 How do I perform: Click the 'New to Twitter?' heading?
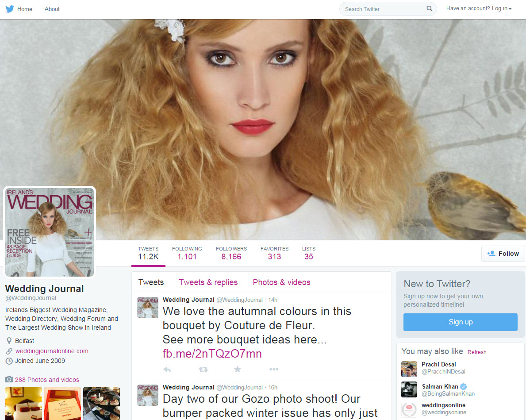(x=437, y=284)
